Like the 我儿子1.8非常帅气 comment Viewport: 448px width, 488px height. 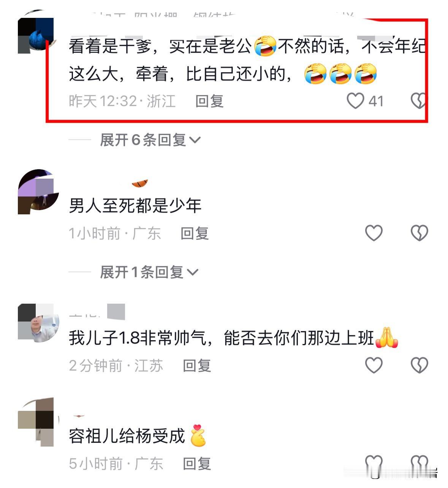[374, 365]
